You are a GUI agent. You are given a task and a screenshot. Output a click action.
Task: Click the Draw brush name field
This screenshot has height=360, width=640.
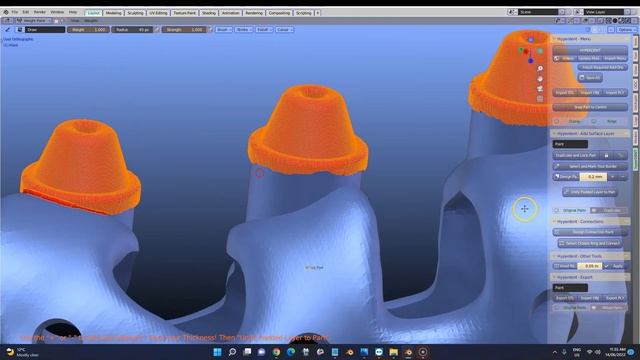(44, 30)
